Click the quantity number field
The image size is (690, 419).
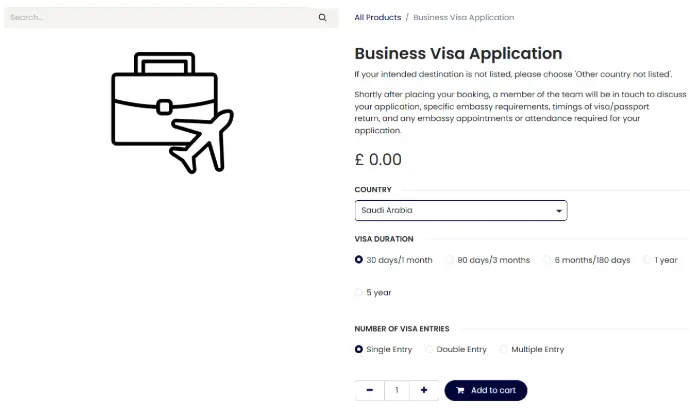(397, 390)
